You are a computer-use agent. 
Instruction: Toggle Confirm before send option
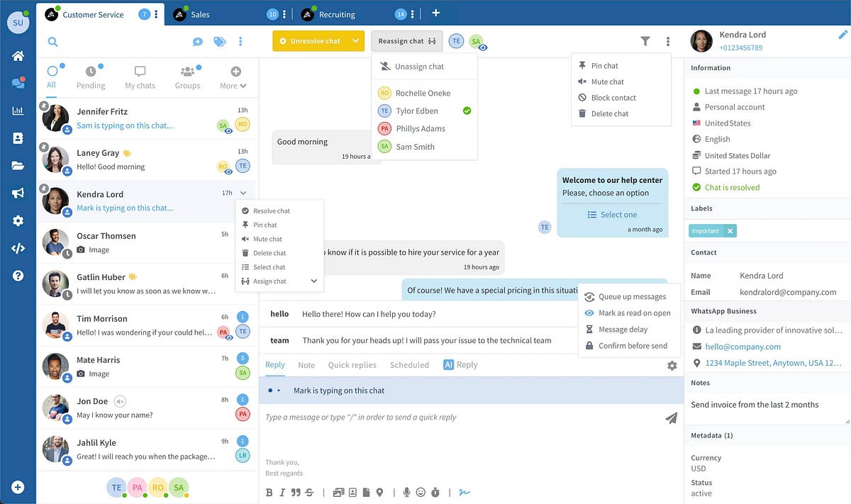click(x=633, y=346)
